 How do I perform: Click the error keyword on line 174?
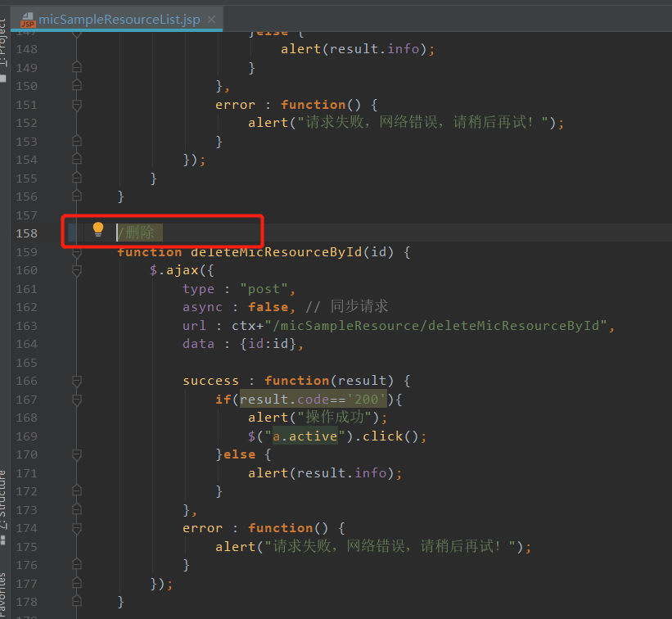tap(203, 528)
